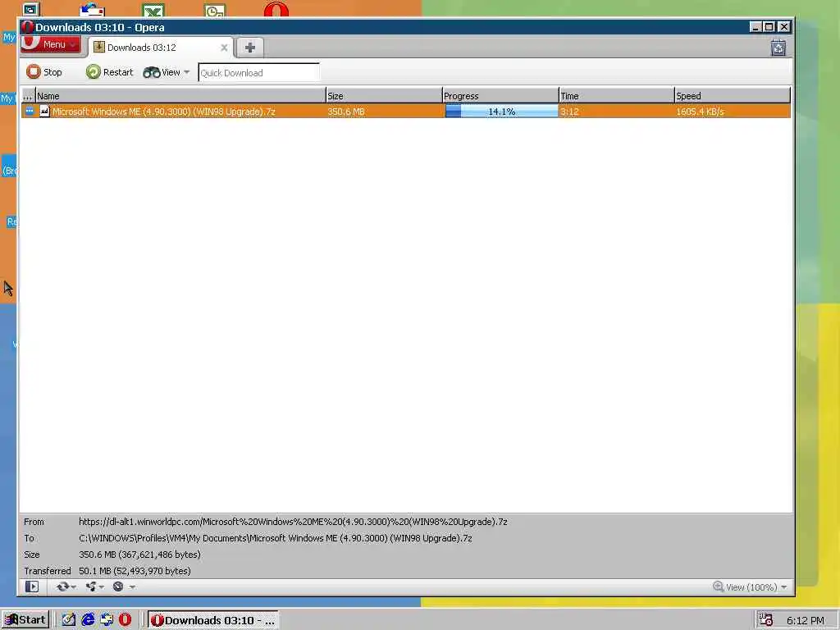
Task: Stop the current download
Action: 44,72
